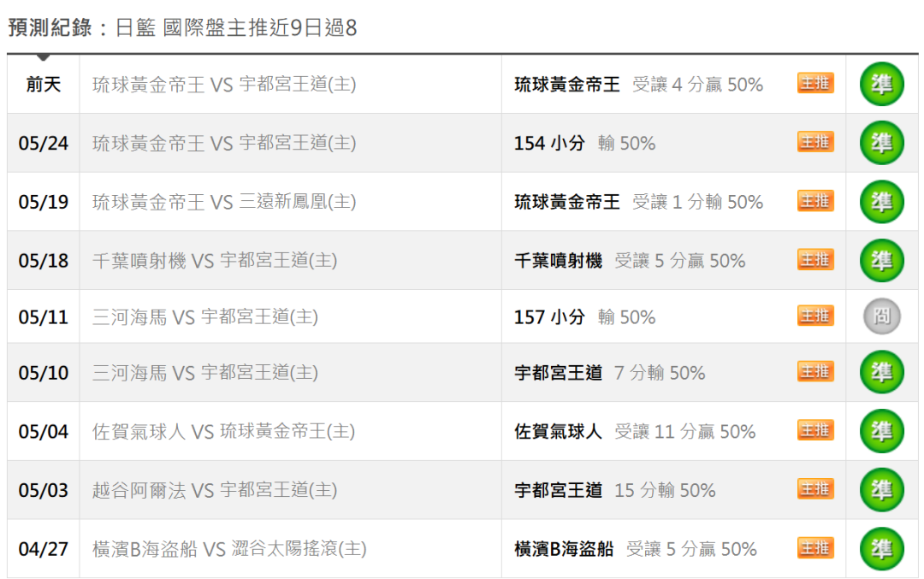Click the orange 主推 badge in the 05/19 row
This screenshot has width=924, height=579.
[815, 201]
